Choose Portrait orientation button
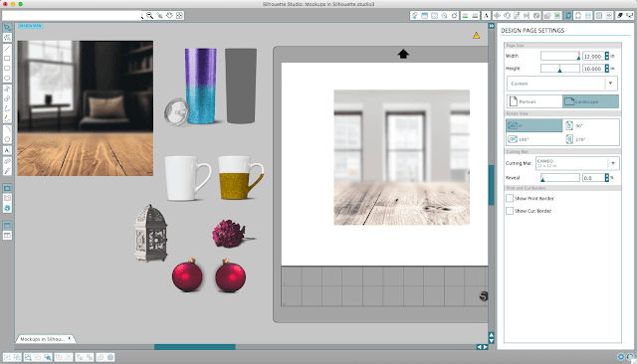 click(x=534, y=101)
